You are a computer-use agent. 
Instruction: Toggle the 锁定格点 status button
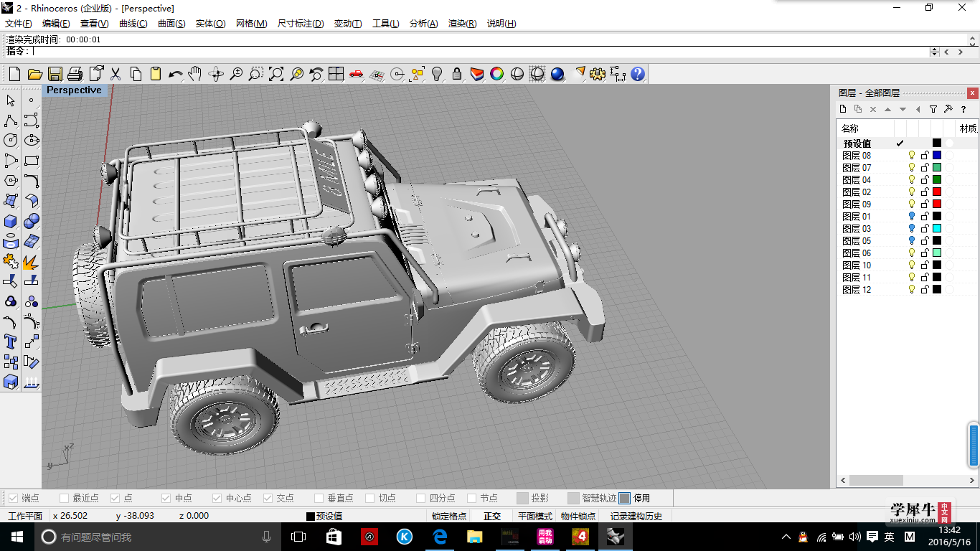coord(449,516)
